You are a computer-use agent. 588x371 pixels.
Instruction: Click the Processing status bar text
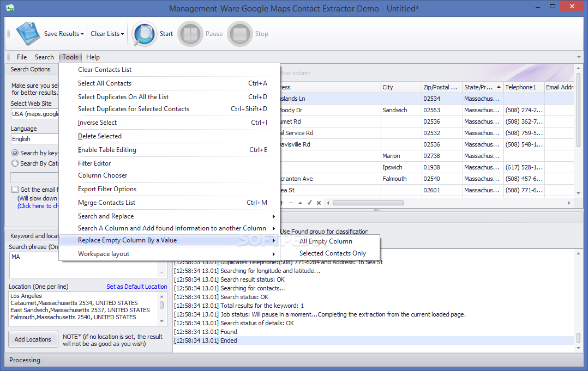[x=25, y=360]
